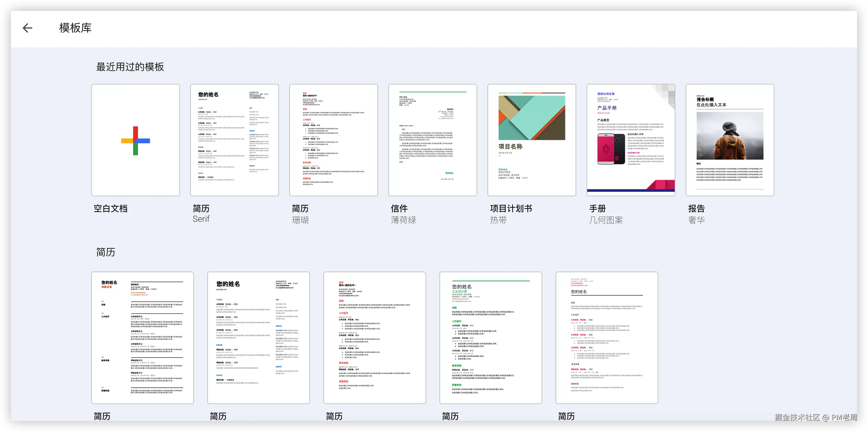Click the back arrow to leave 模板库
This screenshot has width=868, height=432.
tap(27, 28)
